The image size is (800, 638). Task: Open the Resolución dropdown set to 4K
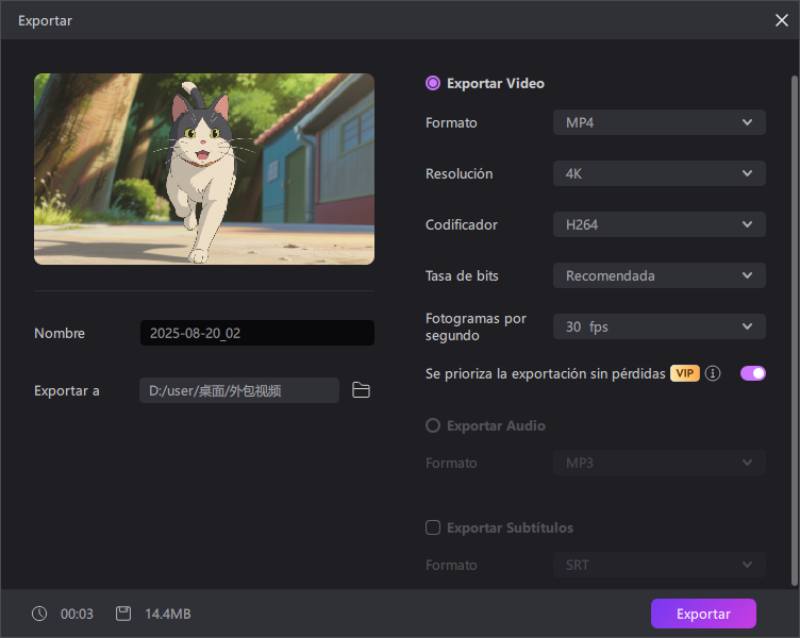pyautogui.click(x=658, y=173)
